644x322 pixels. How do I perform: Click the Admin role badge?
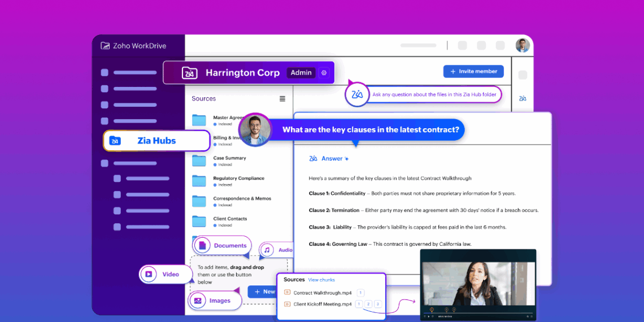(x=301, y=73)
